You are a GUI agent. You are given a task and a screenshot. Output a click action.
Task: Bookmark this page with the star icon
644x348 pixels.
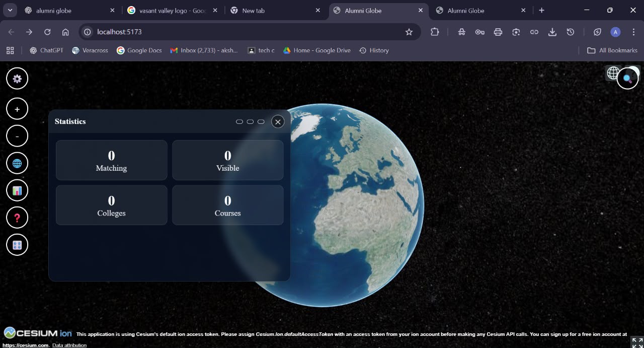(x=409, y=32)
